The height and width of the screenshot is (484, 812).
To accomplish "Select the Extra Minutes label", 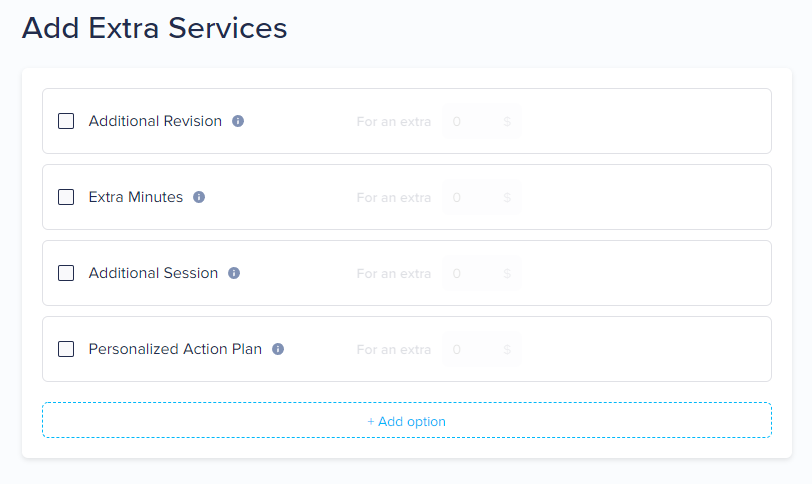I will [x=136, y=197].
